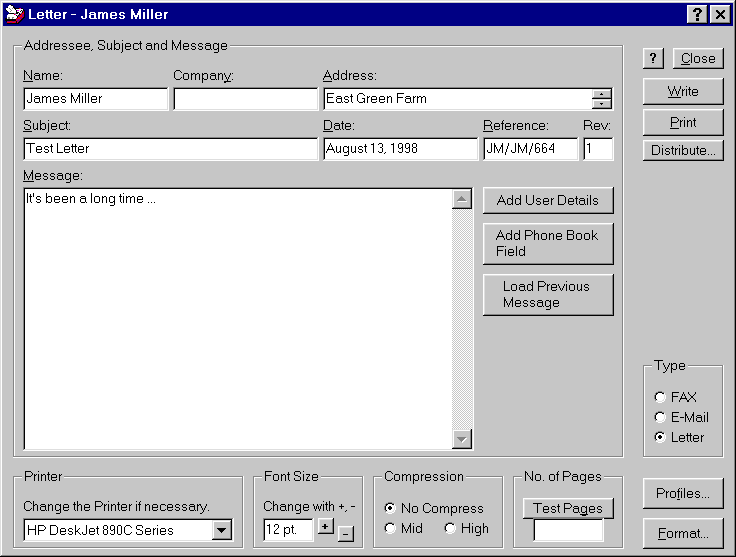Open the Format... dialog

pyautogui.click(x=683, y=534)
